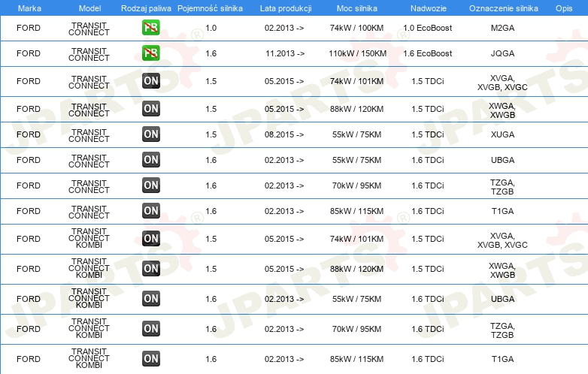
Task: Click the ON diesel icon in T1GA Transit Connect row
Action: tap(150, 211)
